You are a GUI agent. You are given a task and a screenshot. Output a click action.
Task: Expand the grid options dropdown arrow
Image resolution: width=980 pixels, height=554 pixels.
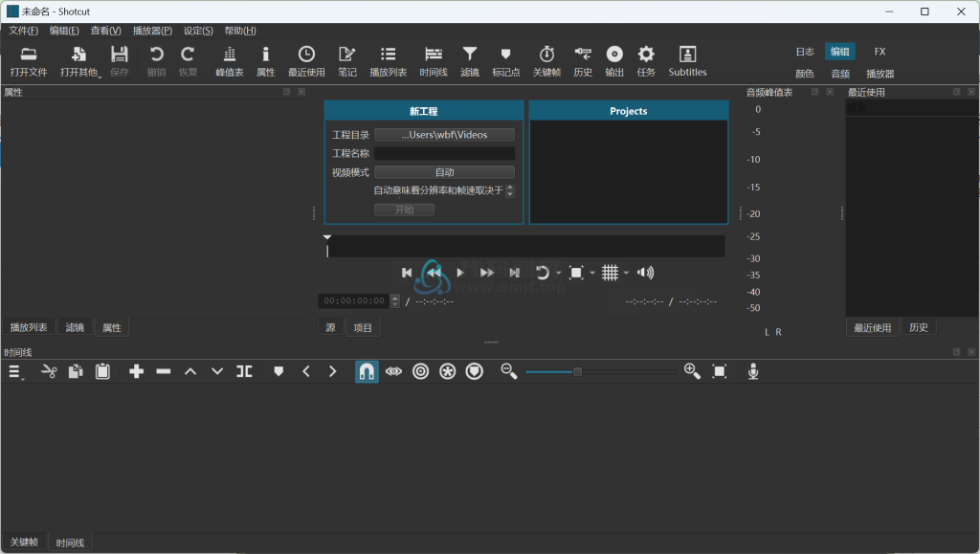click(626, 273)
